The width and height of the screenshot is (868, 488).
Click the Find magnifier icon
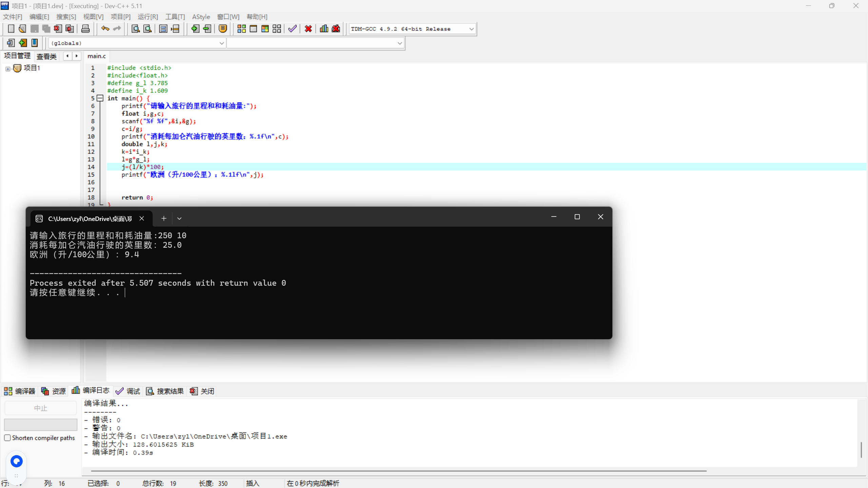(136, 29)
